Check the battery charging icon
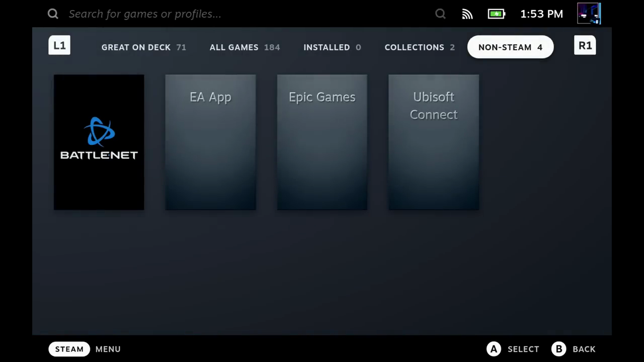This screenshot has height=362, width=644. pos(497,14)
